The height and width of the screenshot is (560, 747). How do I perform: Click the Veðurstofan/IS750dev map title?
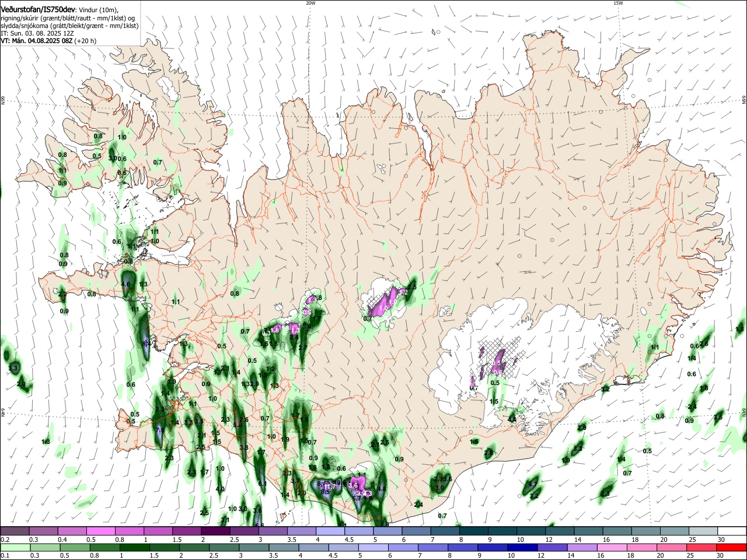point(38,9)
